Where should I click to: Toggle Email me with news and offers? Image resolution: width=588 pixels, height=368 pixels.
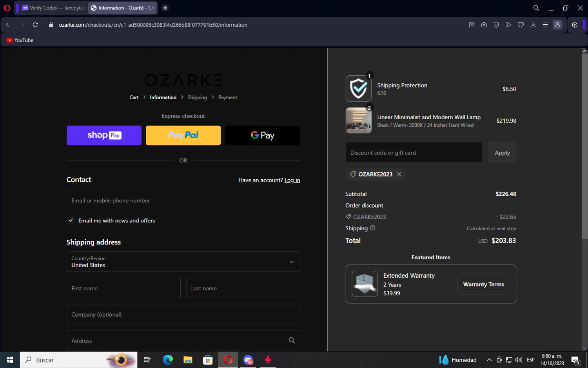pos(71,220)
